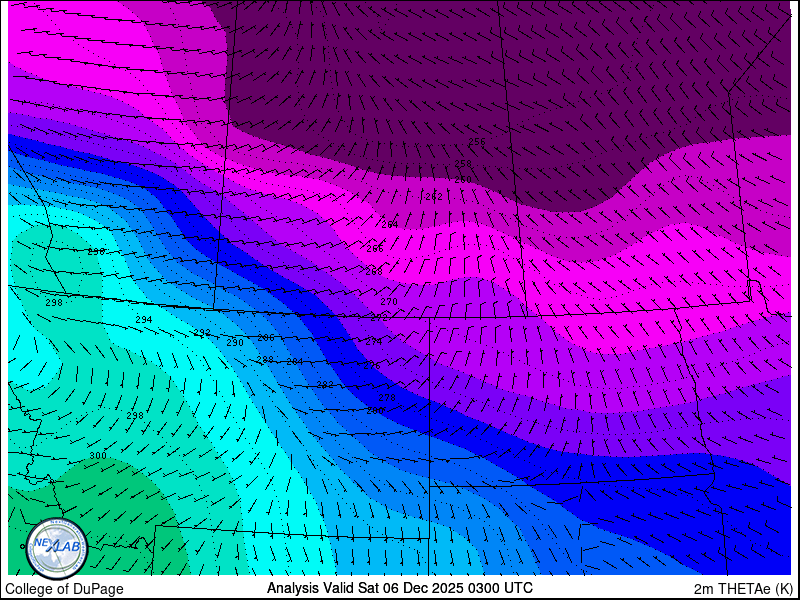Click the 268 contour label

click(x=374, y=272)
